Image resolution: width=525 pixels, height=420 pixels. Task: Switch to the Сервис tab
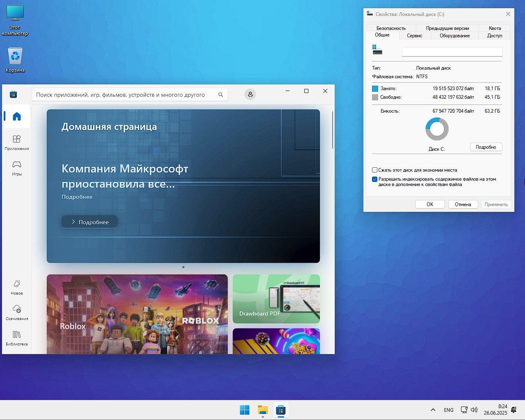[414, 36]
